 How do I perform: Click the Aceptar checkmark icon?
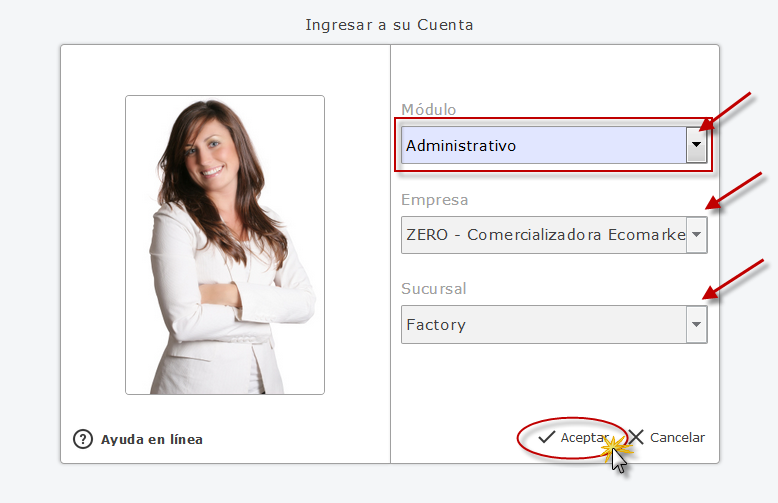pos(546,437)
